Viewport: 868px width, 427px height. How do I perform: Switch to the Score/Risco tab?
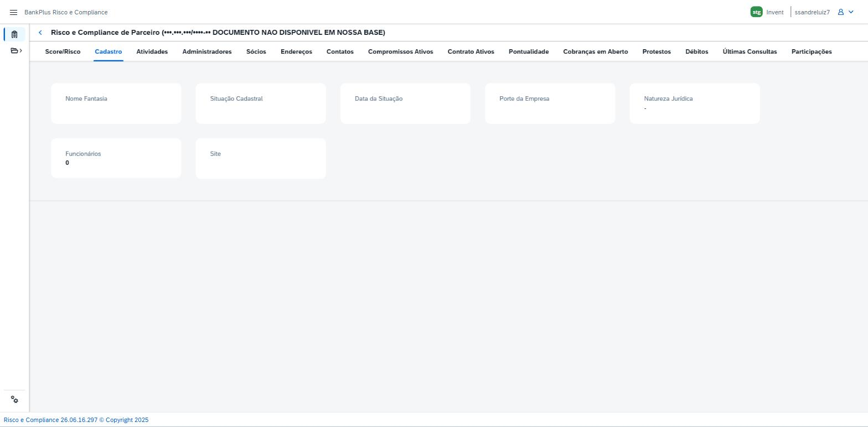tap(63, 51)
